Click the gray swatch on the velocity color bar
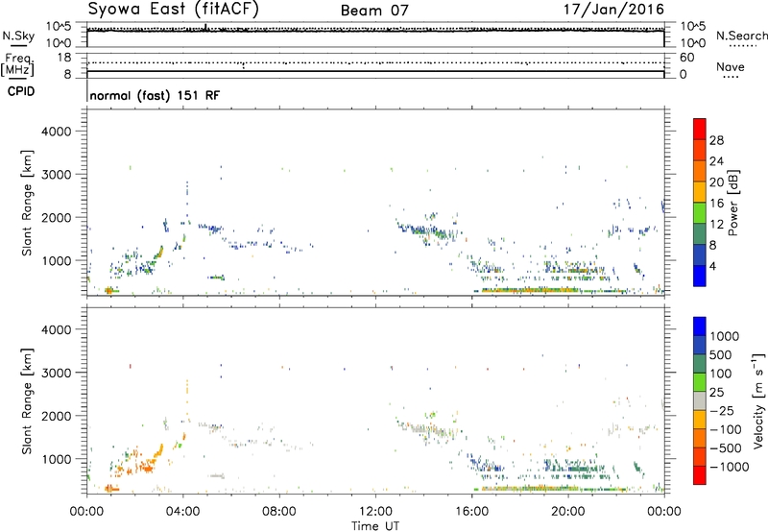The width and height of the screenshot is (768, 532). pos(700,400)
